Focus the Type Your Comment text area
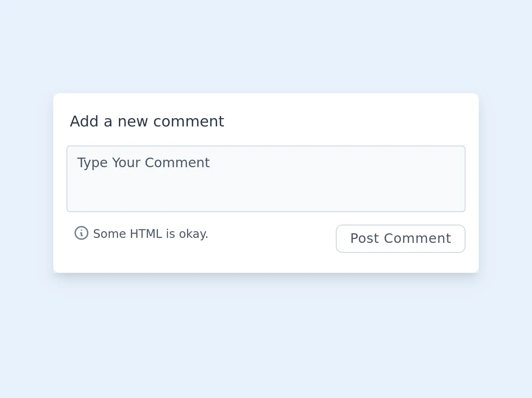The image size is (532, 398). 266,179
